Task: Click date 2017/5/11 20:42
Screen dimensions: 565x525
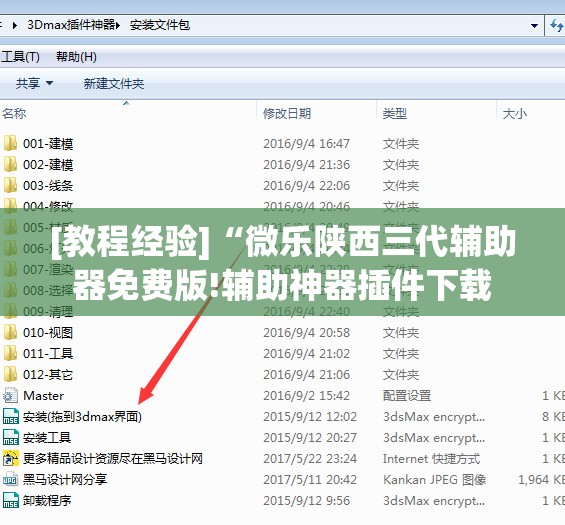Action: click(310, 480)
